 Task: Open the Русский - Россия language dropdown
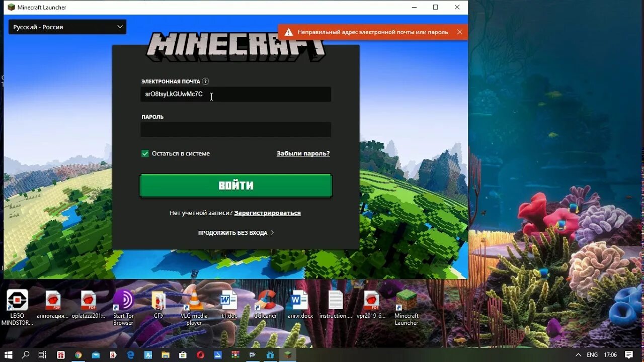[67, 27]
